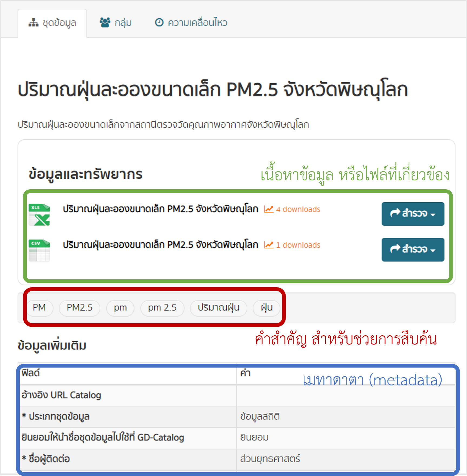Screen dimensions: 467x476
Task: Select the PM2.5 tag
Action: [79, 308]
